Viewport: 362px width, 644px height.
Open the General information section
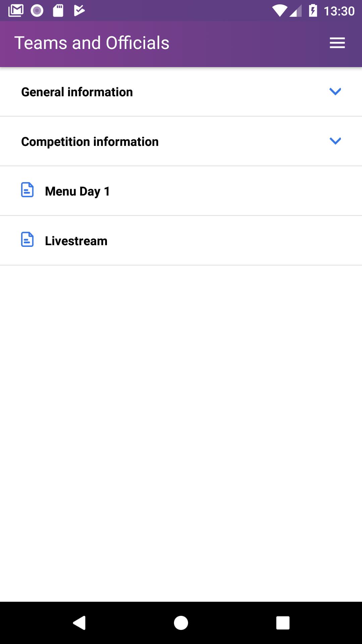(181, 92)
